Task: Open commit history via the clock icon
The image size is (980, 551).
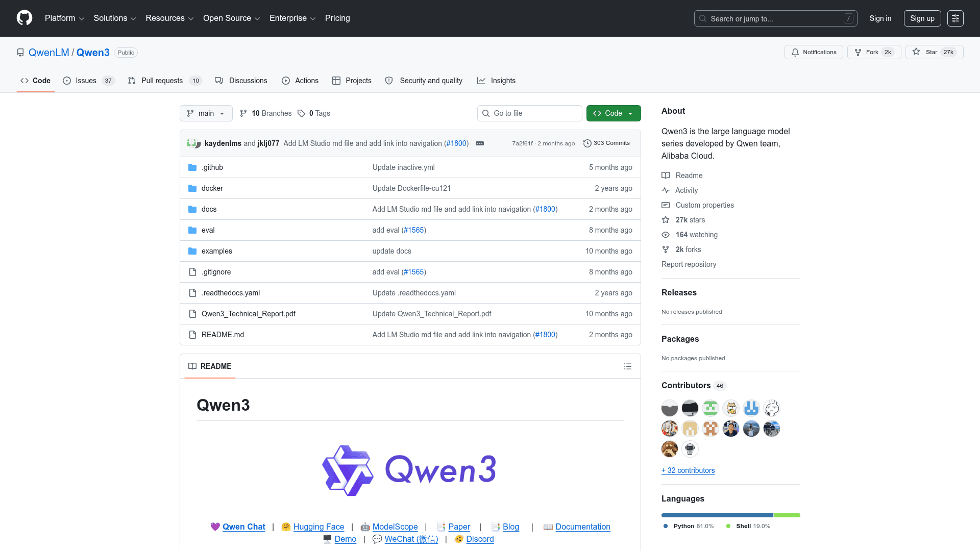Action: (x=587, y=143)
